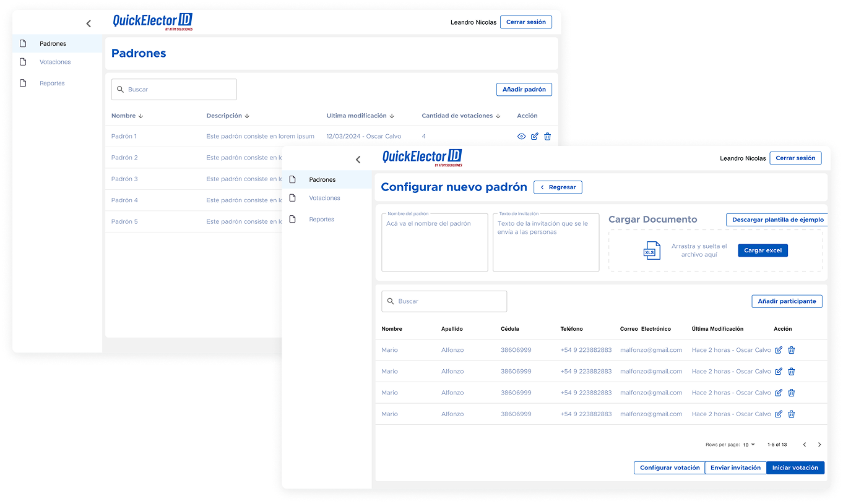This screenshot has height=504, width=843.
Task: Click the XLS file icon in upload area
Action: tap(652, 250)
